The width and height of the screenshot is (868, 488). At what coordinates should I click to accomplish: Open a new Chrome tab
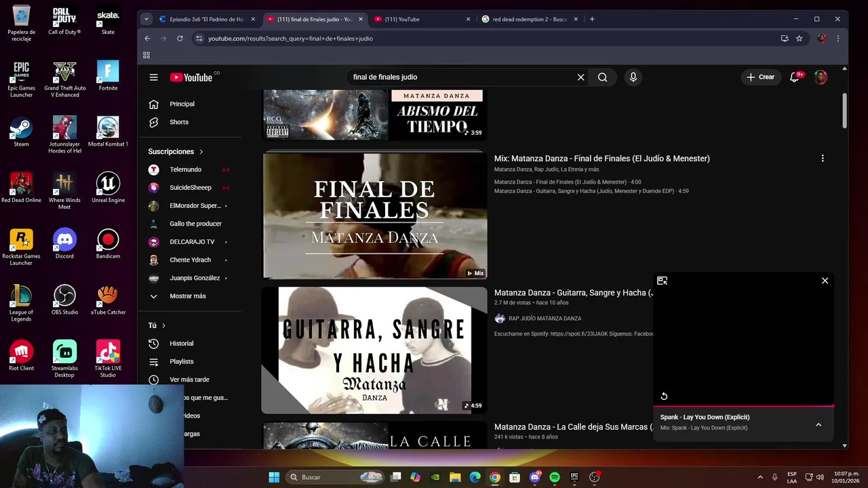click(x=592, y=19)
